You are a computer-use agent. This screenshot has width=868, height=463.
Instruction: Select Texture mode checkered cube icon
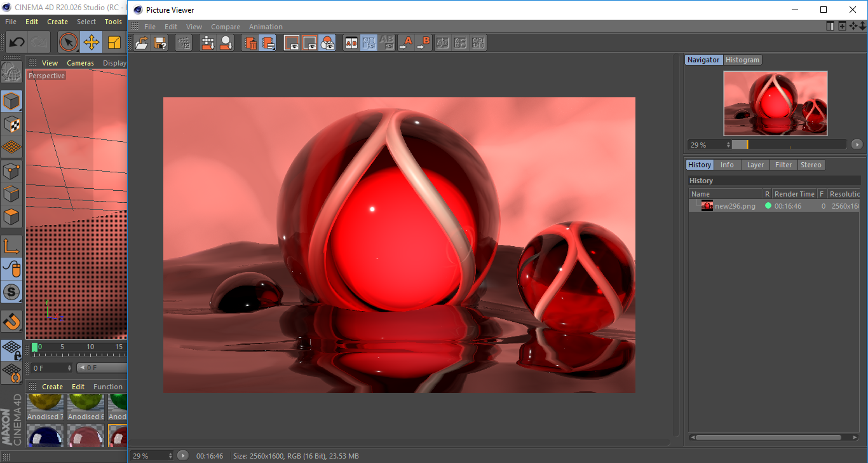coord(11,124)
